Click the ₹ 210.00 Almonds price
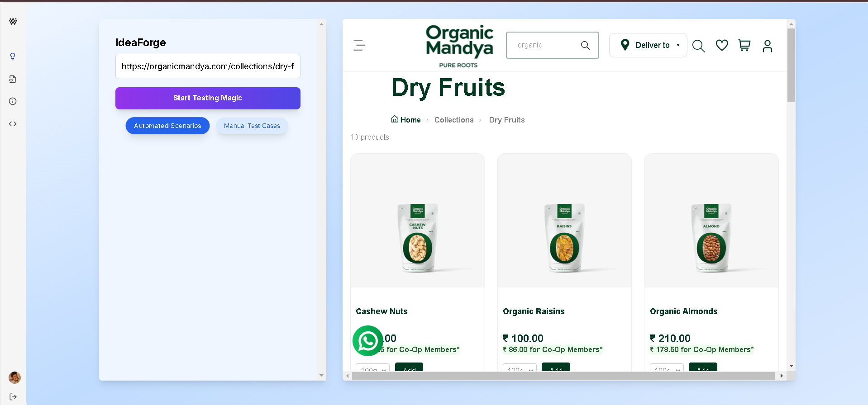The image size is (868, 405). (670, 339)
